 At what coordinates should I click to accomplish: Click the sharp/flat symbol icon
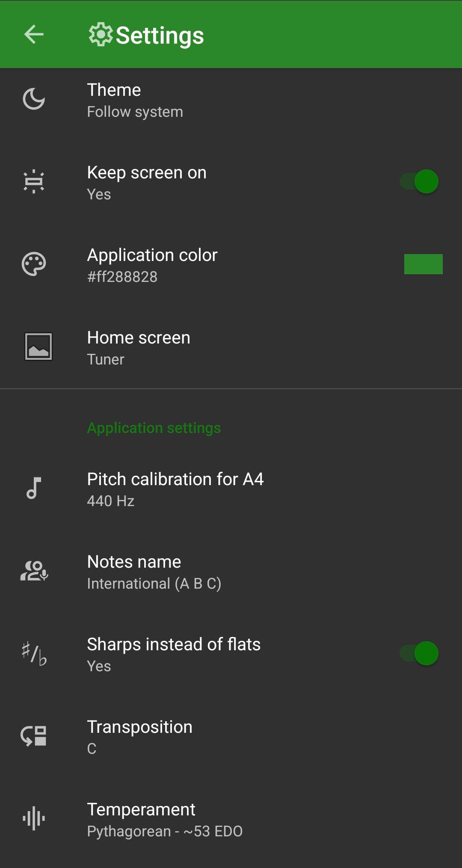[x=34, y=654]
